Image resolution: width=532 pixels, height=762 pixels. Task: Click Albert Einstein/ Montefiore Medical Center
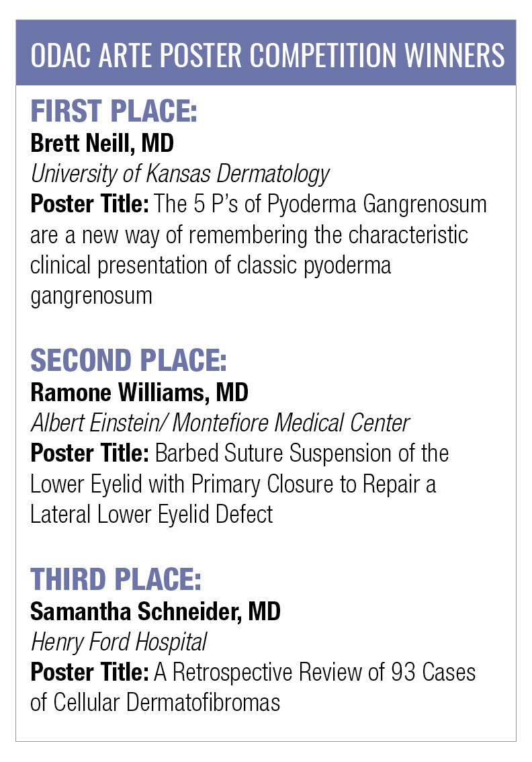(x=220, y=423)
